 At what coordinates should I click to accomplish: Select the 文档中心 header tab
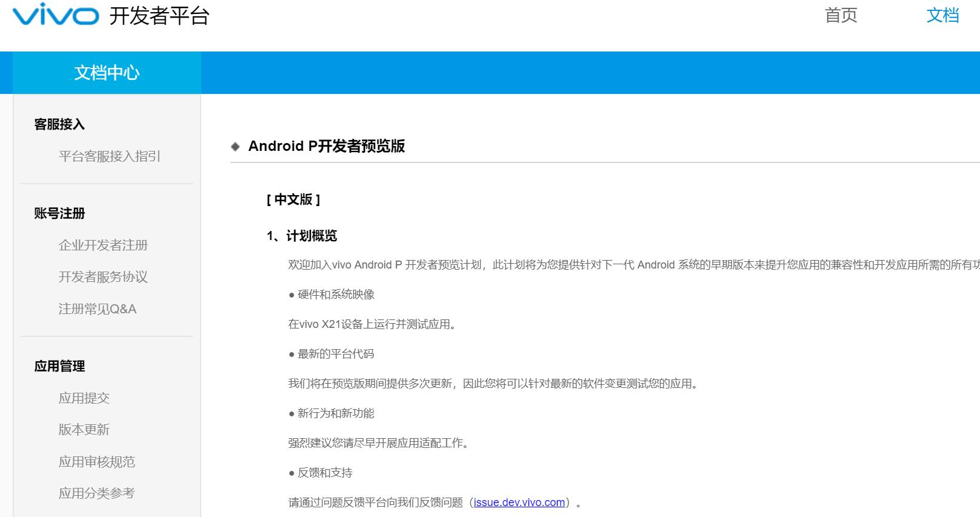click(x=107, y=73)
